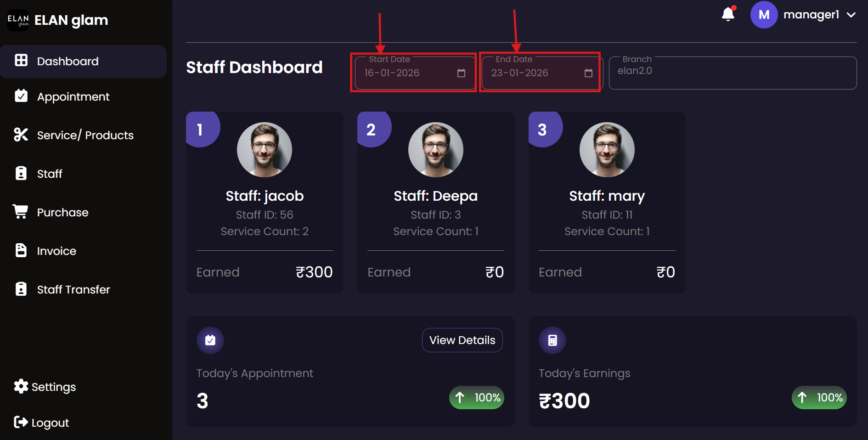This screenshot has width=868, height=440.
Task: Select Staff Transfer in the sidebar
Action: [x=73, y=289]
